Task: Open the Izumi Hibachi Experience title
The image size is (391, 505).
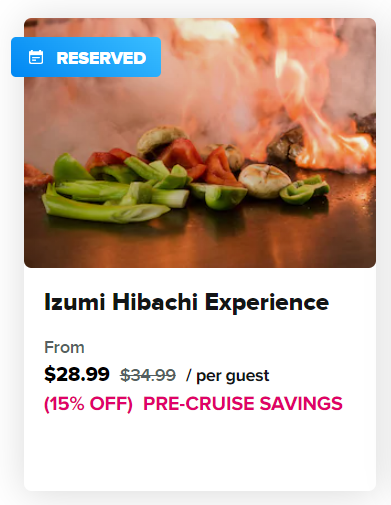Action: pos(187,302)
